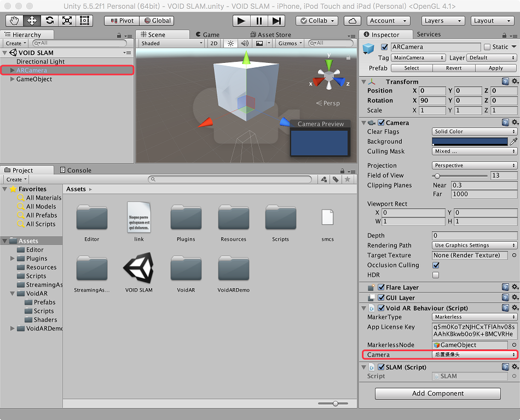Click the Background color swatch
Image resolution: width=520 pixels, height=420 pixels.
(x=470, y=142)
